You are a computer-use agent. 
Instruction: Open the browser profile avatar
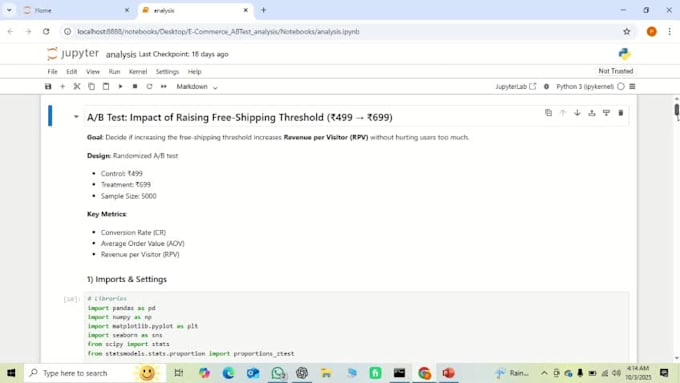pos(651,32)
